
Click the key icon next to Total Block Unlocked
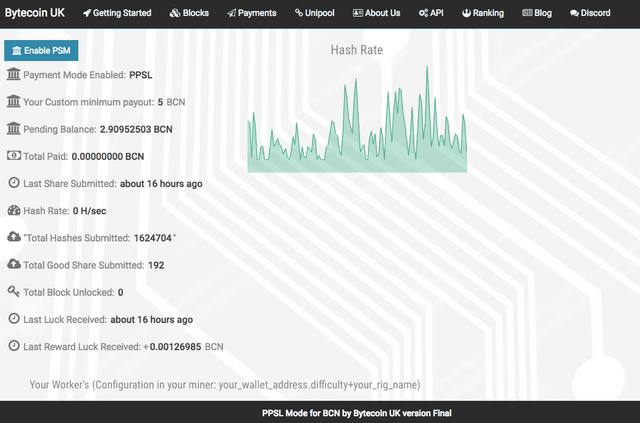[13, 291]
